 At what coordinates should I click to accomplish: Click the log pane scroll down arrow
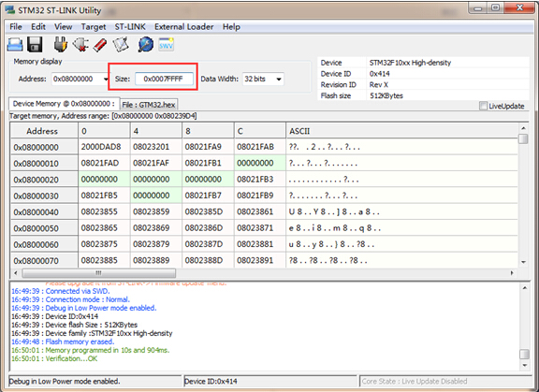(x=524, y=365)
